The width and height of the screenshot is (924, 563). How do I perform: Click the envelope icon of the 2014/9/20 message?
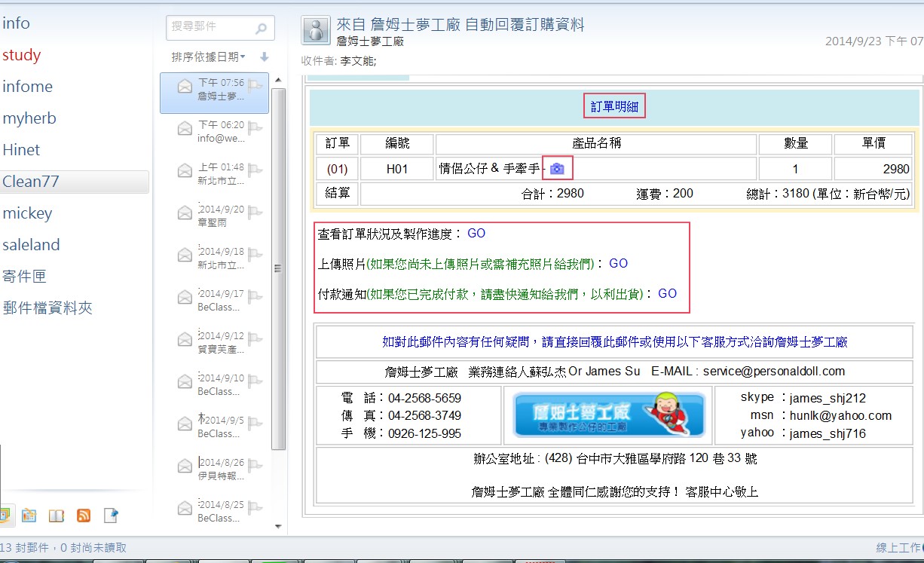(x=185, y=213)
